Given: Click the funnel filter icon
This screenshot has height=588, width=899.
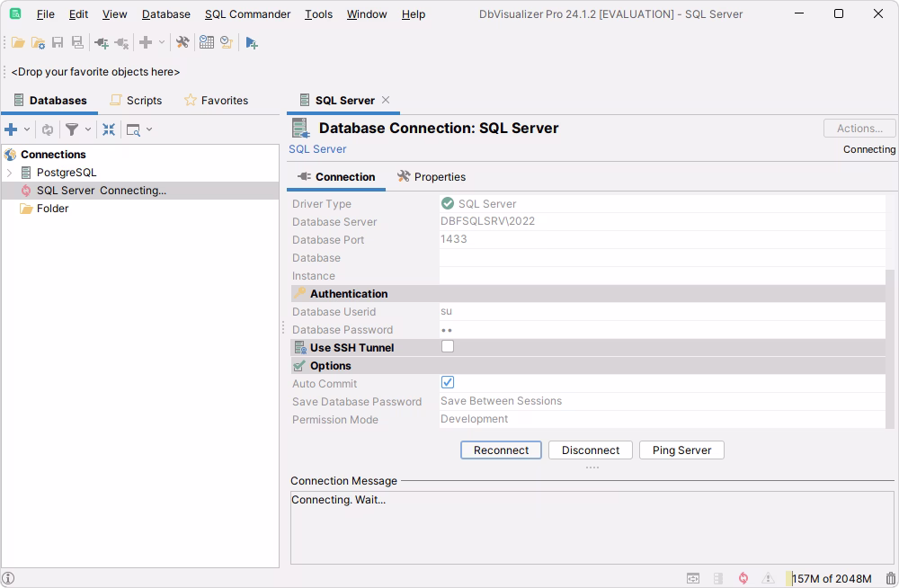Looking at the screenshot, I should 72,129.
